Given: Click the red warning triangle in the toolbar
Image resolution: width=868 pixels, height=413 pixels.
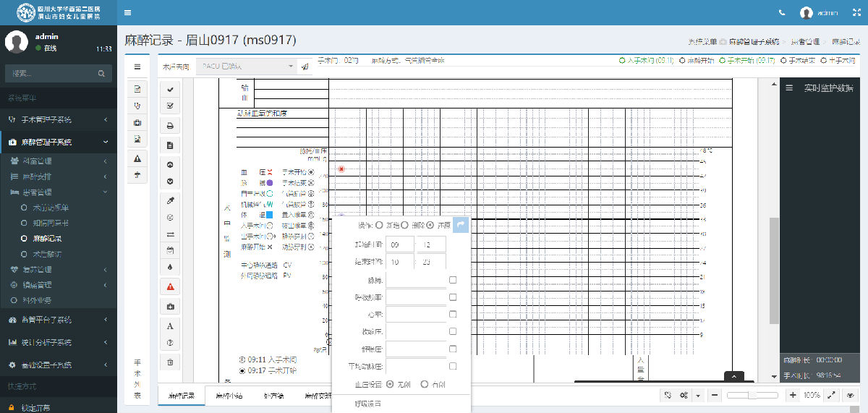Looking at the screenshot, I should (170, 287).
